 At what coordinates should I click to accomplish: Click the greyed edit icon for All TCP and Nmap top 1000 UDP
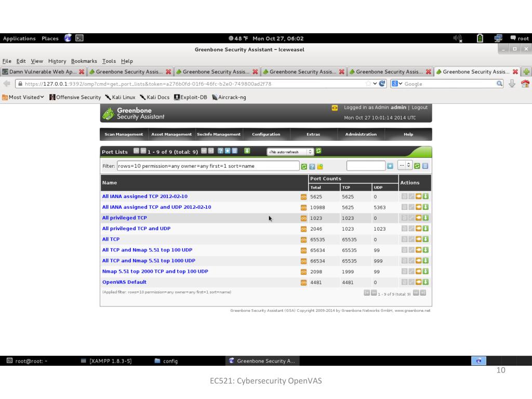(x=411, y=261)
